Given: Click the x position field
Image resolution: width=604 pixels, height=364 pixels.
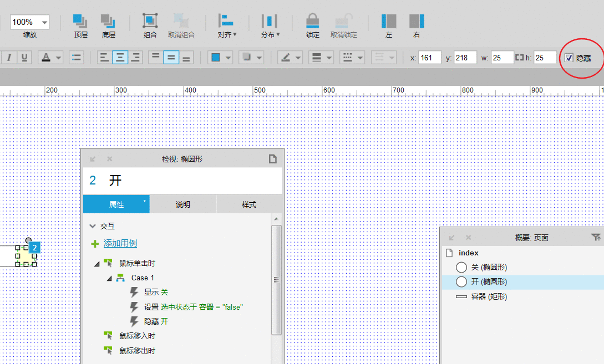Looking at the screenshot, I should click(429, 58).
